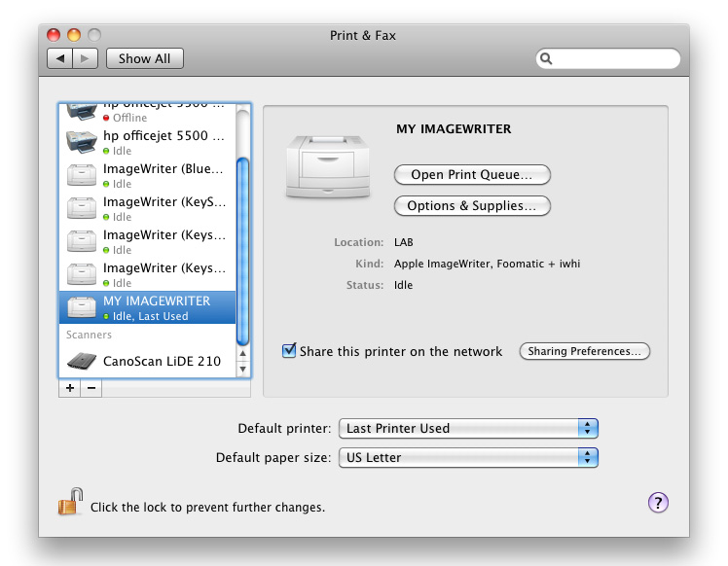Select the CanoScan LiDE 210 scanner
Image resolution: width=728 pixels, height=566 pixels.
click(x=148, y=361)
